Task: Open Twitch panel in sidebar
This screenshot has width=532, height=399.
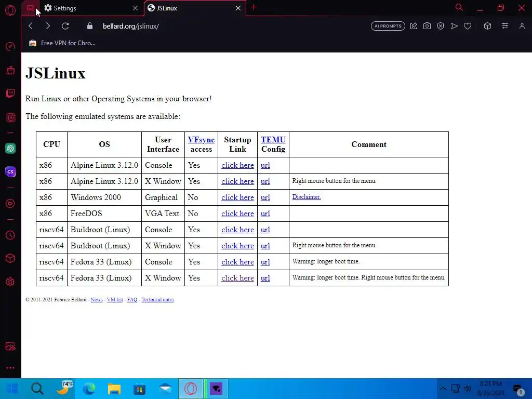Action: (10, 94)
